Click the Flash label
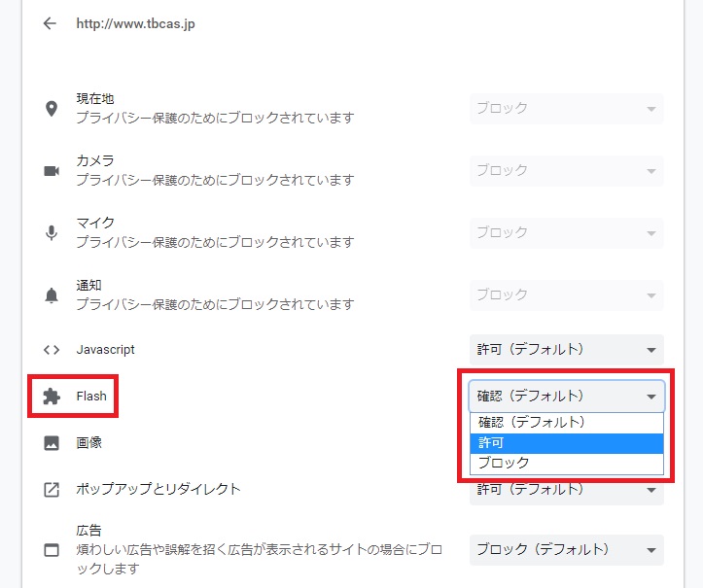703x588 pixels. [91, 397]
